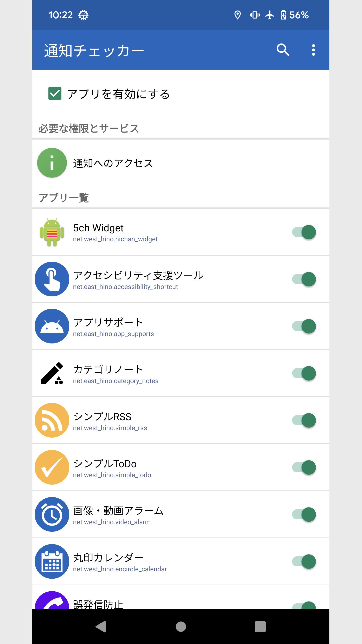The height and width of the screenshot is (644, 362).
Task: Tap the green info icon for notification access
Action: [52, 163]
